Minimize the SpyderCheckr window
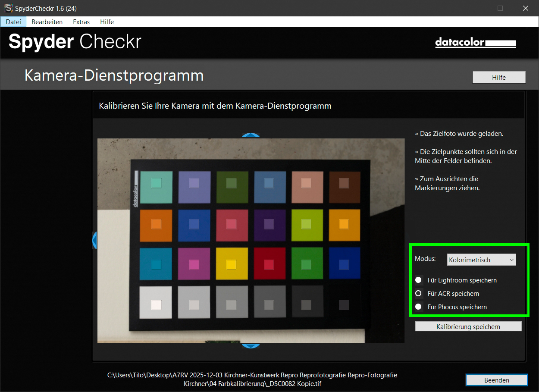 (475, 8)
